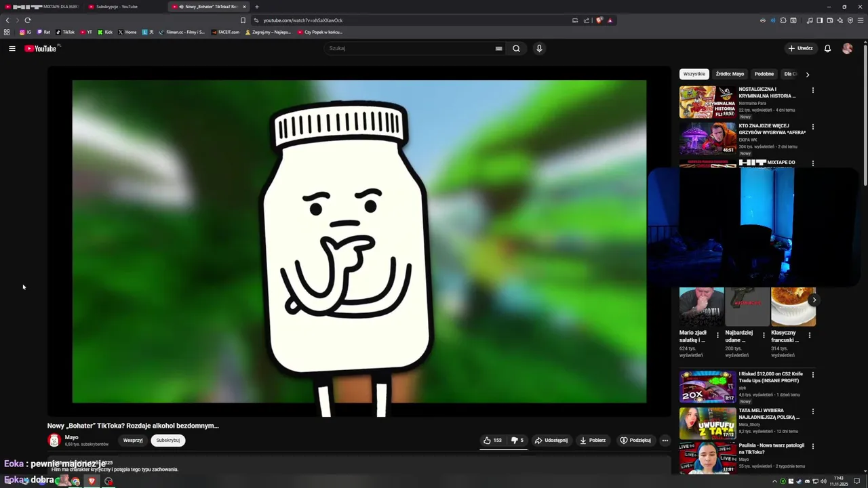The width and height of the screenshot is (868, 488).
Task: Open the Brave VPN shield icon
Action: 850,20
